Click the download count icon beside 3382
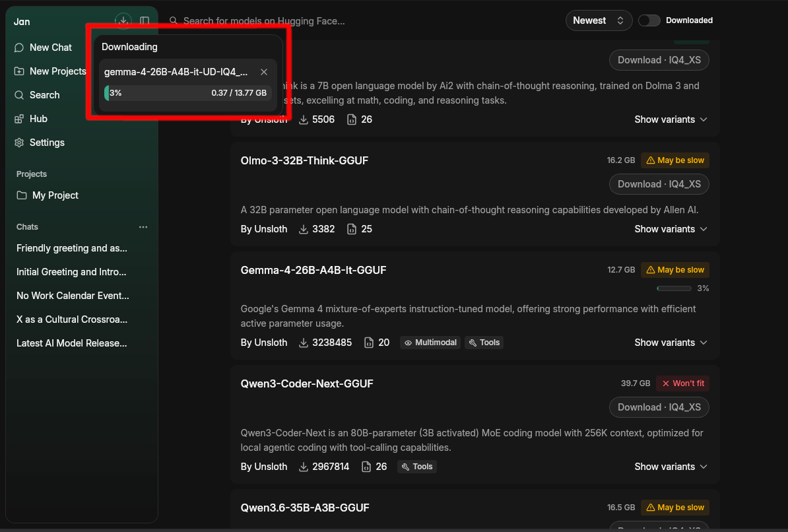 click(x=304, y=229)
